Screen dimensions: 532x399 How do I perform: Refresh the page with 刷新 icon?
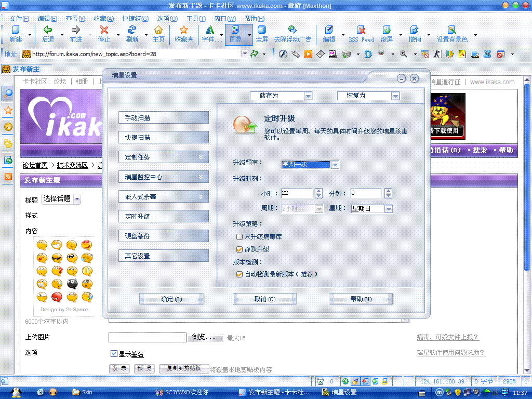click(x=132, y=30)
